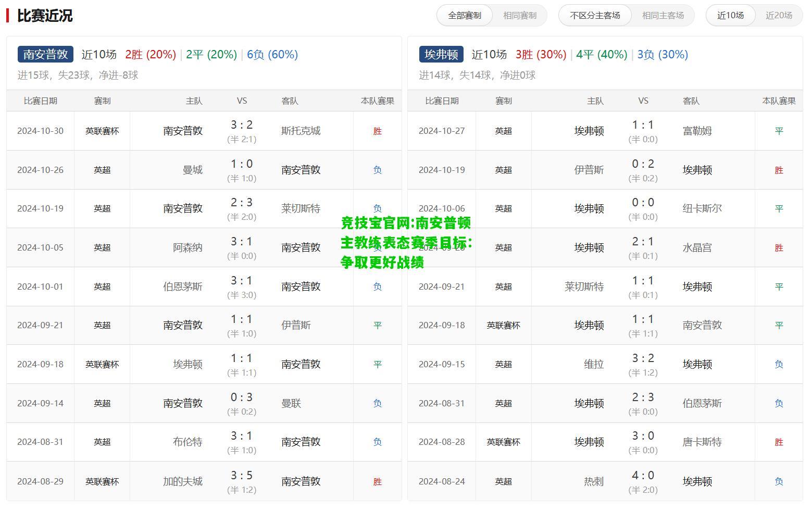Viewport: 812px width, 510px height.
Task: Click 胜 result in 2024-10-30 row
Action: (x=378, y=131)
